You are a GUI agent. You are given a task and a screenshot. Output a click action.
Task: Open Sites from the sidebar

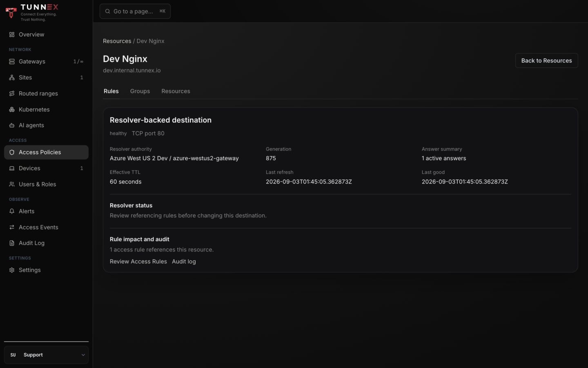(46, 78)
